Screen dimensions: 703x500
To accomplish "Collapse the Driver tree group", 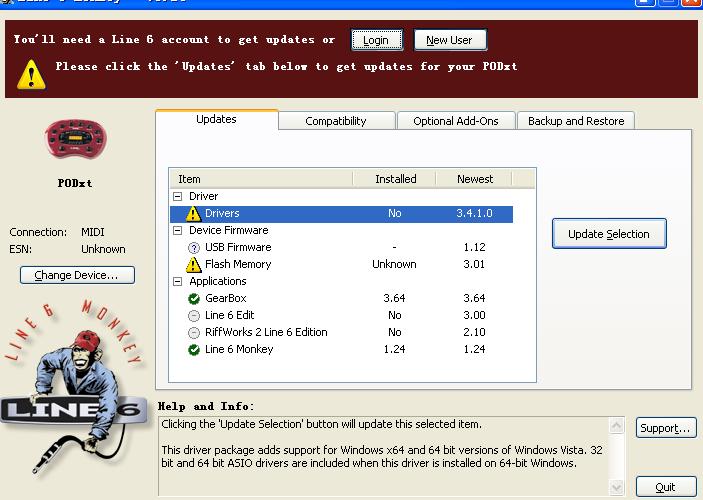I will click(178, 197).
